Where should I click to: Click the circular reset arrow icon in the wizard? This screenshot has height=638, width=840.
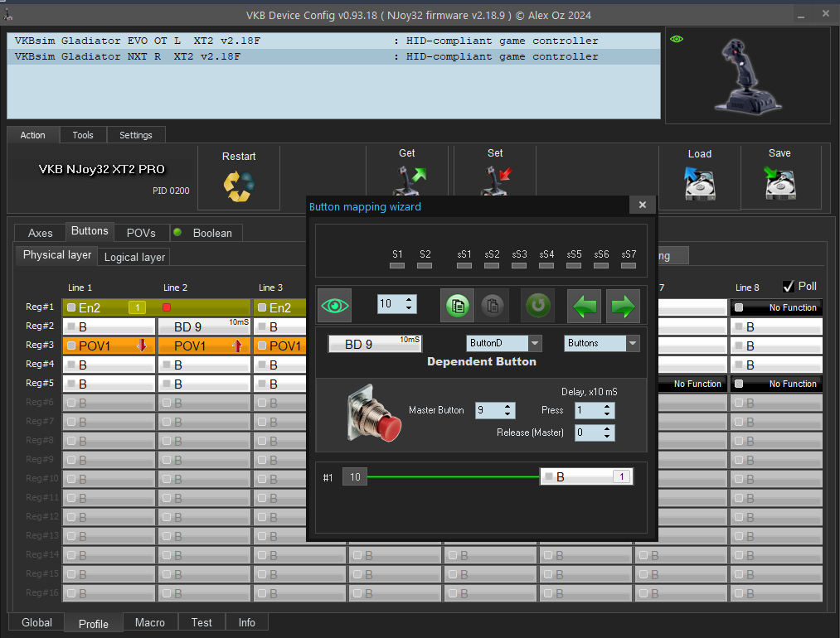coord(538,306)
